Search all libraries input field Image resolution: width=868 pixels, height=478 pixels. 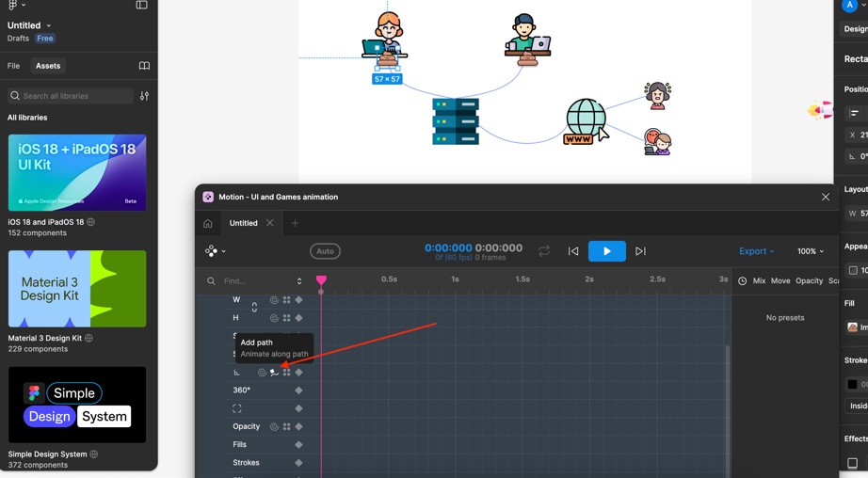click(x=71, y=96)
